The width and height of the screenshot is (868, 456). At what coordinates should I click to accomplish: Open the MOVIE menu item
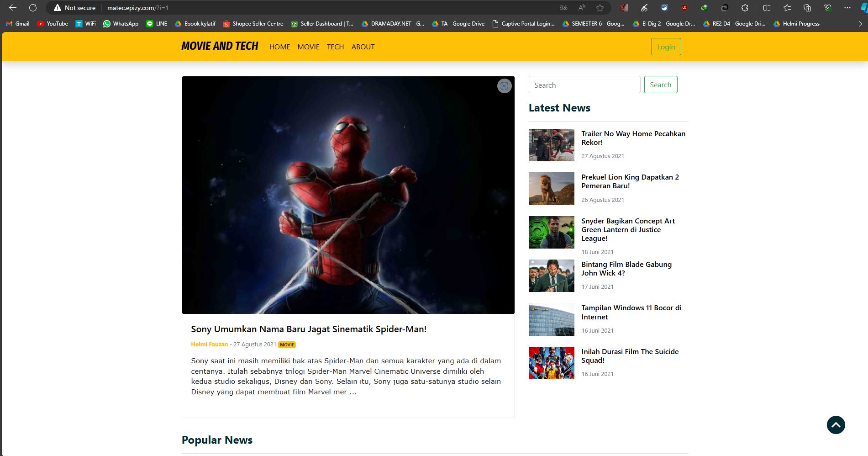[308, 47]
